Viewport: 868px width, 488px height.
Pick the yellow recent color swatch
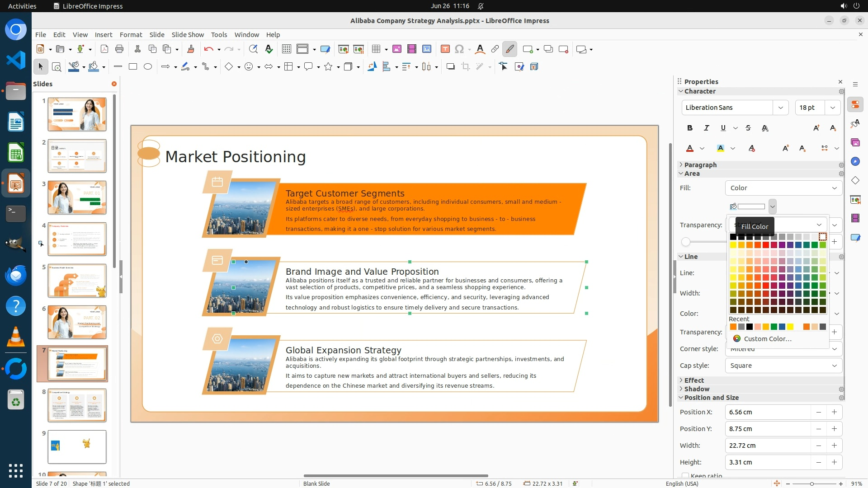(x=790, y=327)
